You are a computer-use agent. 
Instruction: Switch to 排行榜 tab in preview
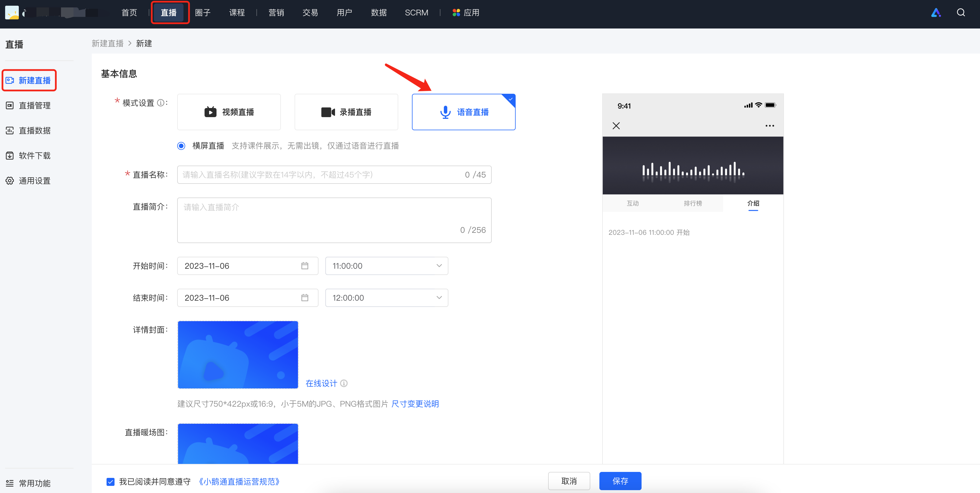693,203
